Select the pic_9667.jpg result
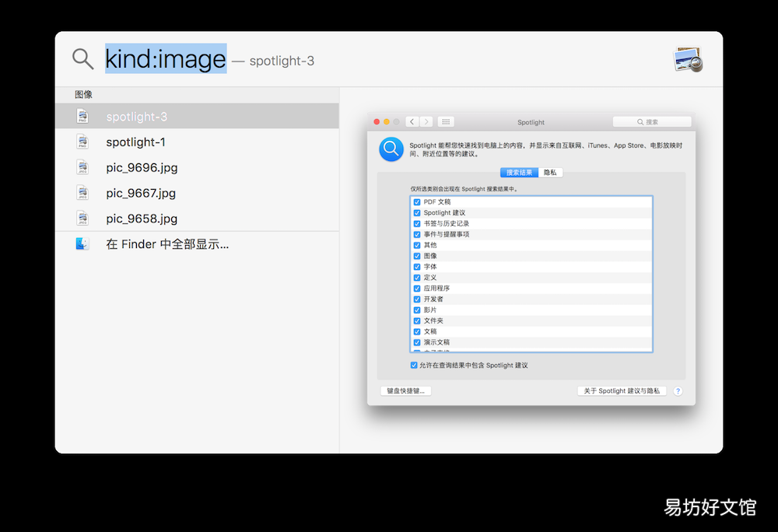Screen dimensions: 778x532 [197, 193]
